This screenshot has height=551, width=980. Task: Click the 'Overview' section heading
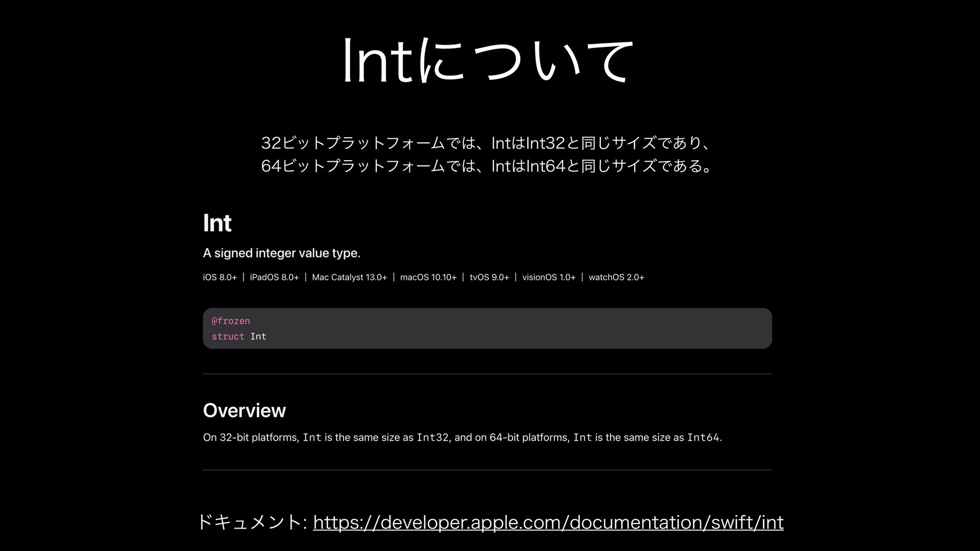[x=244, y=411]
